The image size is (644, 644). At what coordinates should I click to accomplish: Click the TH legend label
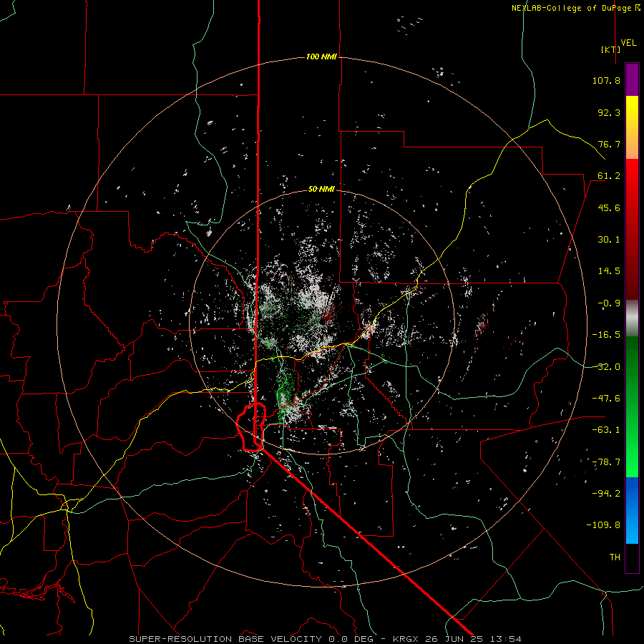(615, 557)
